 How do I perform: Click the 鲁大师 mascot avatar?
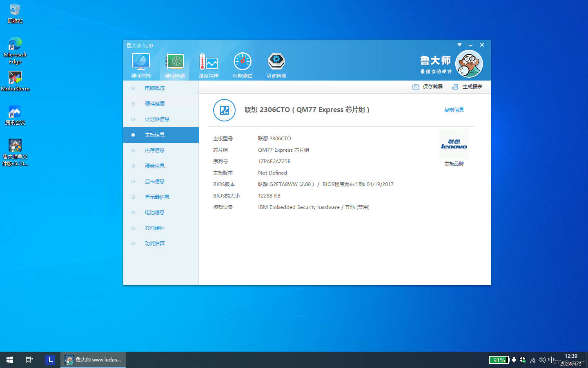pos(469,64)
